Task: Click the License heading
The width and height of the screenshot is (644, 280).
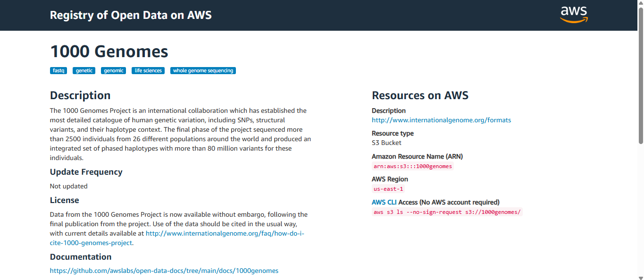Action: [65, 200]
